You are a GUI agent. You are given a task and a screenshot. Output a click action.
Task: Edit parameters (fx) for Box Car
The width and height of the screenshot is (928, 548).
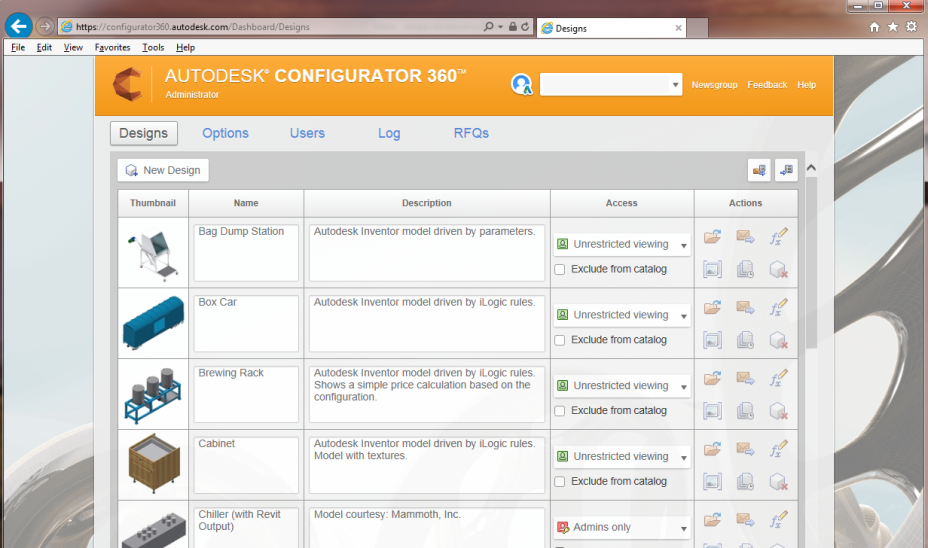point(778,308)
